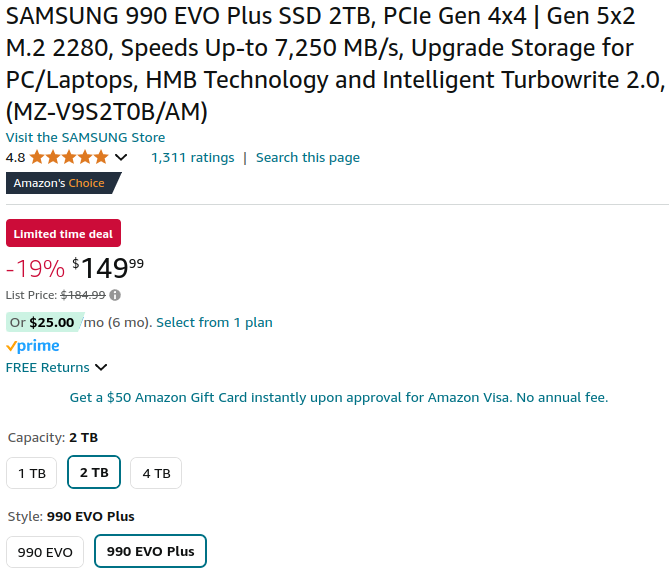The height and width of the screenshot is (572, 669).
Task: Select the 2 TB capacity option
Action: 94,473
